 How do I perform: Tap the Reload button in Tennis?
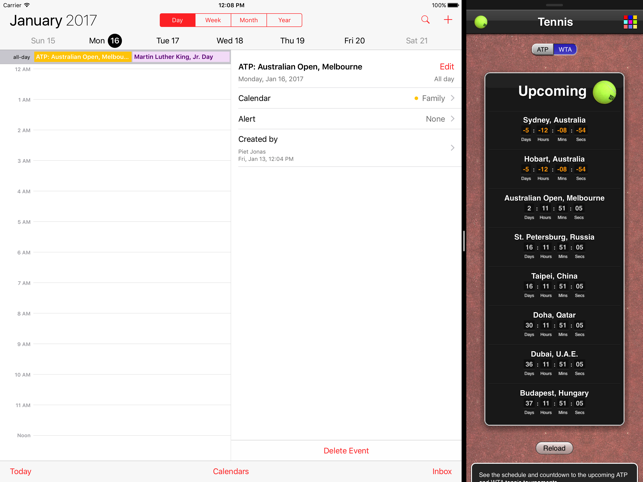click(x=554, y=448)
